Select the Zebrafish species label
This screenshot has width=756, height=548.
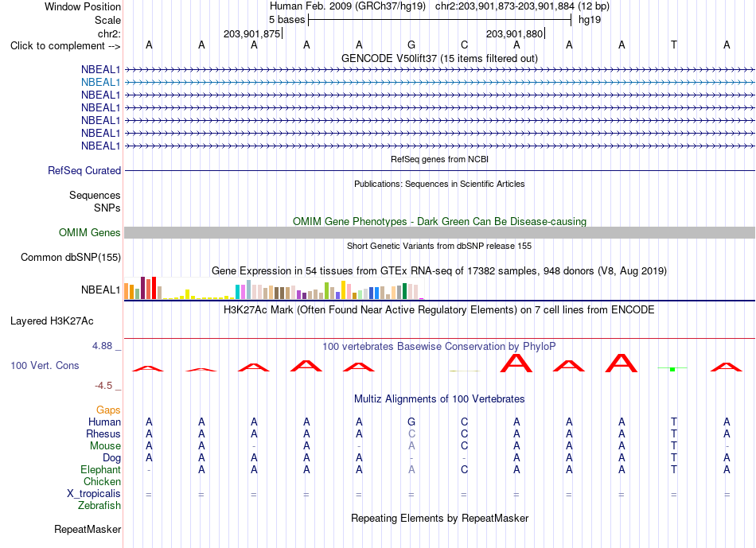[99, 506]
